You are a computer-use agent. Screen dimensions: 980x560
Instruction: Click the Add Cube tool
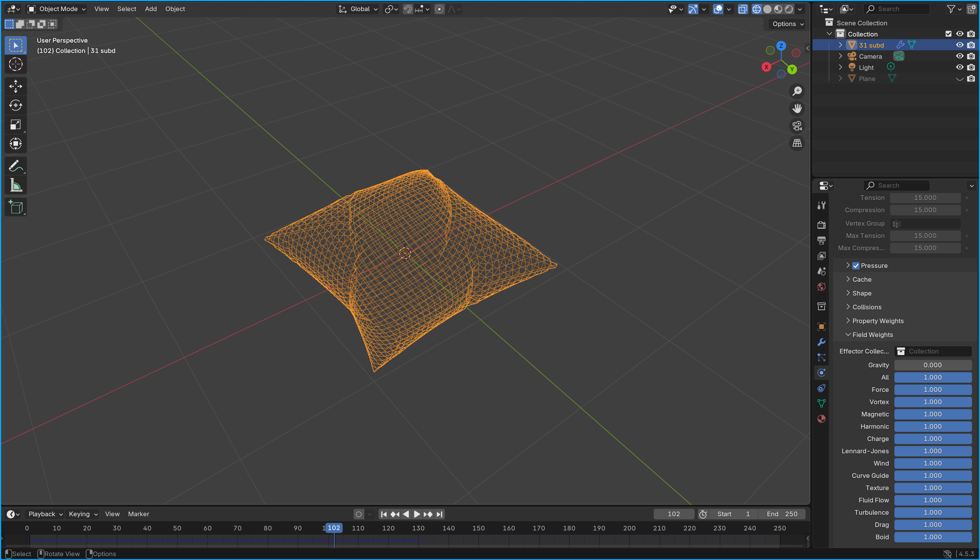click(15, 207)
